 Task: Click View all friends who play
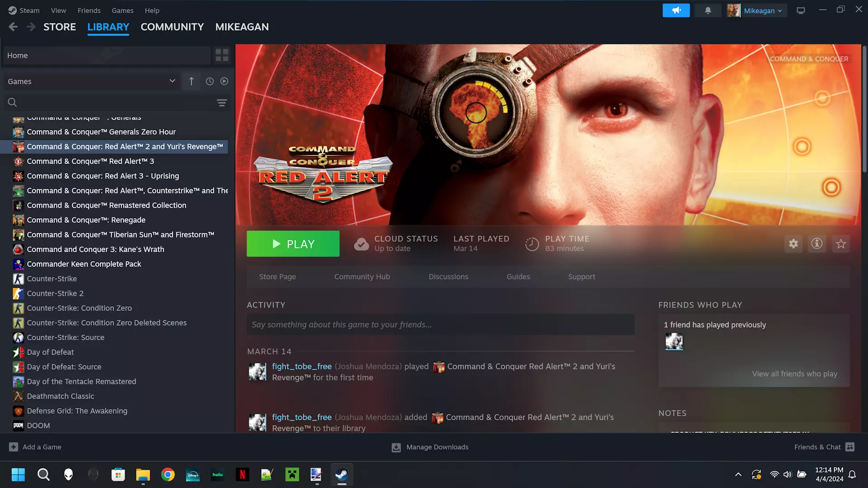794,374
